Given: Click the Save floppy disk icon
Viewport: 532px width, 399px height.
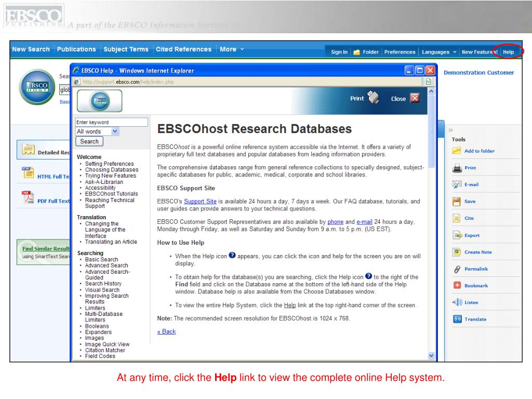Looking at the screenshot, I should pos(456,202).
